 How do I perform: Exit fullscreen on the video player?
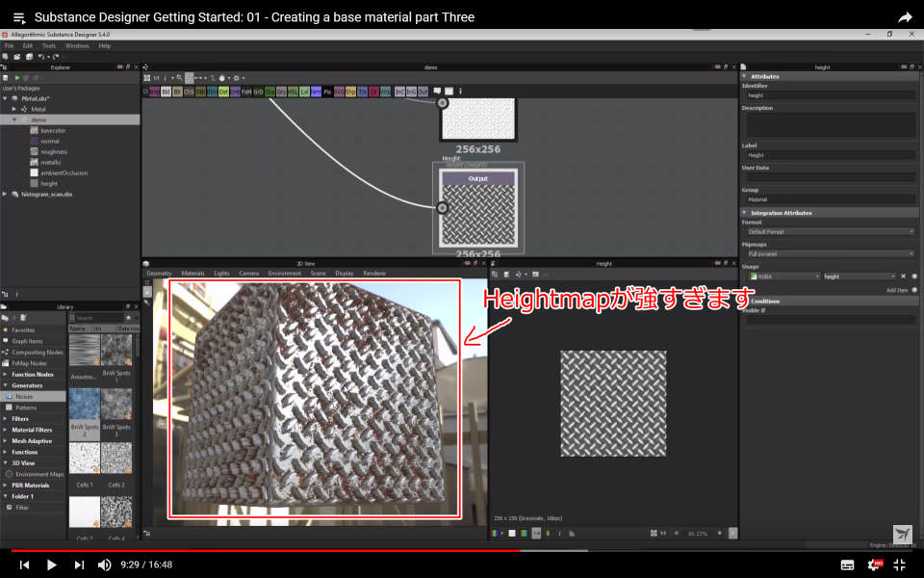pyautogui.click(x=899, y=565)
